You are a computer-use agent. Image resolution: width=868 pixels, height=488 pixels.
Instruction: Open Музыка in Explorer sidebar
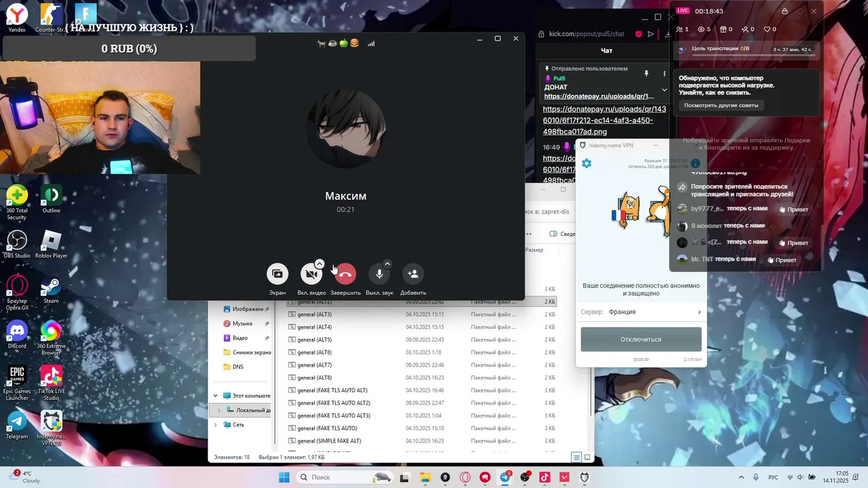click(x=242, y=323)
